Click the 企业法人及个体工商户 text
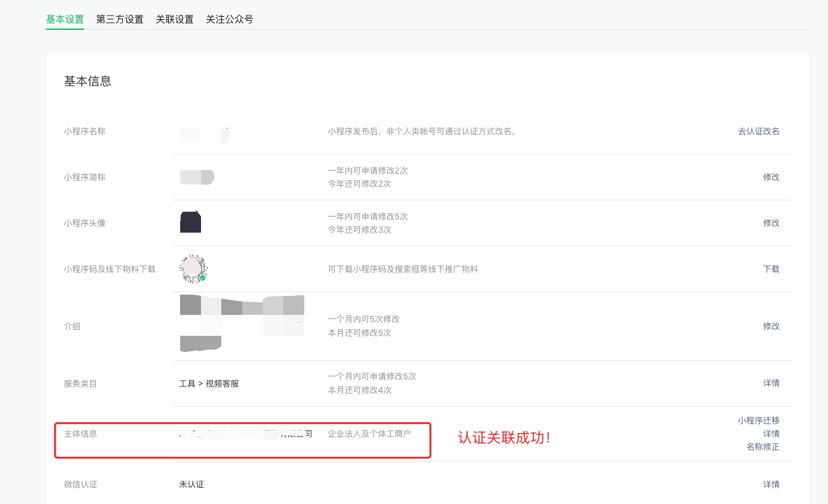 click(369, 434)
